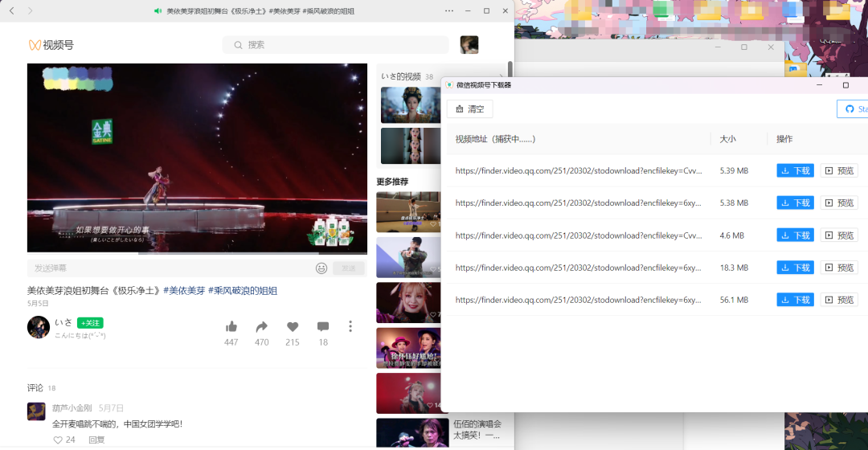
Task: Click the video progress bar below the player
Action: point(197,253)
